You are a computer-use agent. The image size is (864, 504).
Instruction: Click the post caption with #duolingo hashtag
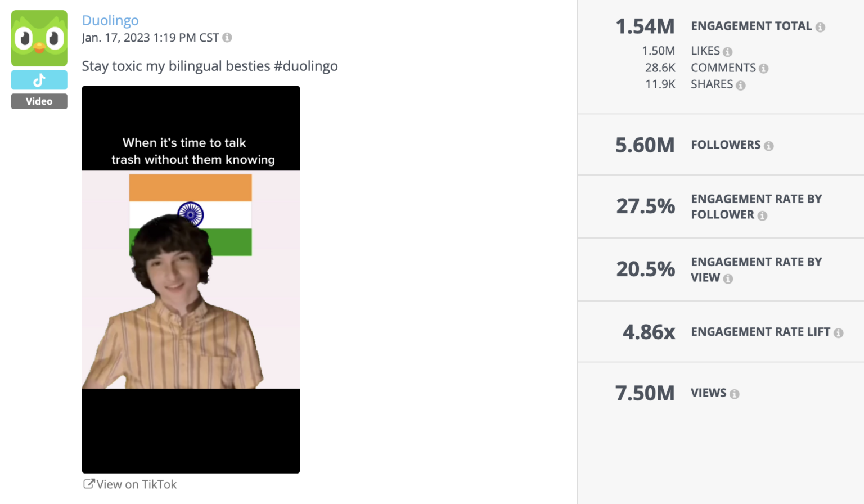210,66
